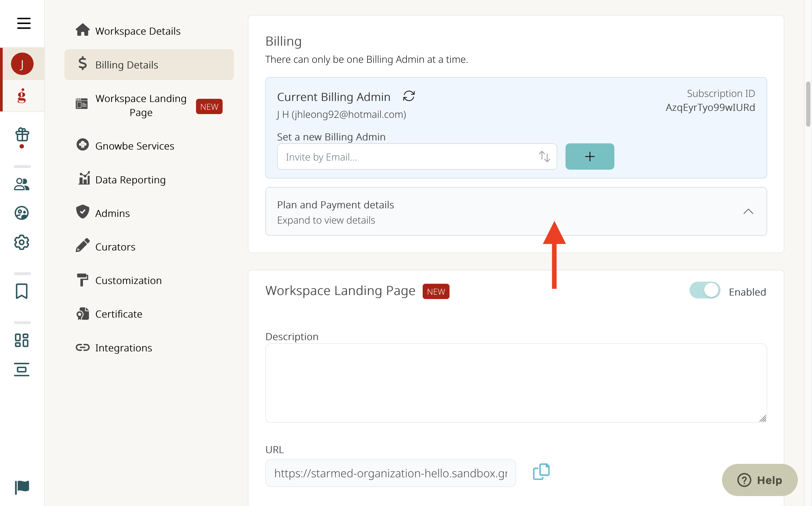Collapse the Plan and Payment details chevron

(748, 212)
